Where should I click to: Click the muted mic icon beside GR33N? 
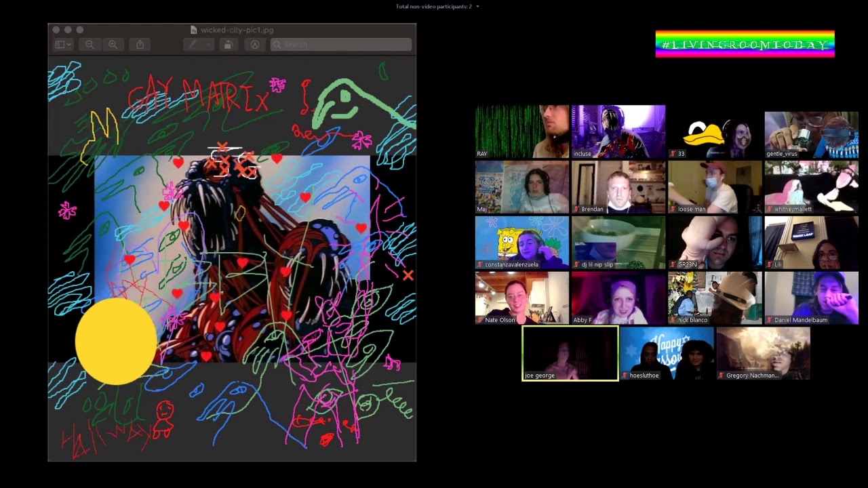(x=673, y=265)
